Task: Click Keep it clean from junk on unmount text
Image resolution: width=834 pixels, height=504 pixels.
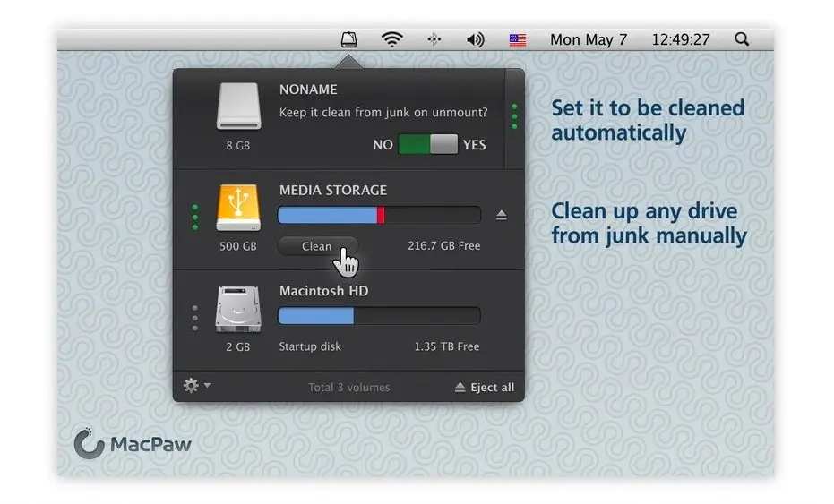Action: (x=383, y=113)
